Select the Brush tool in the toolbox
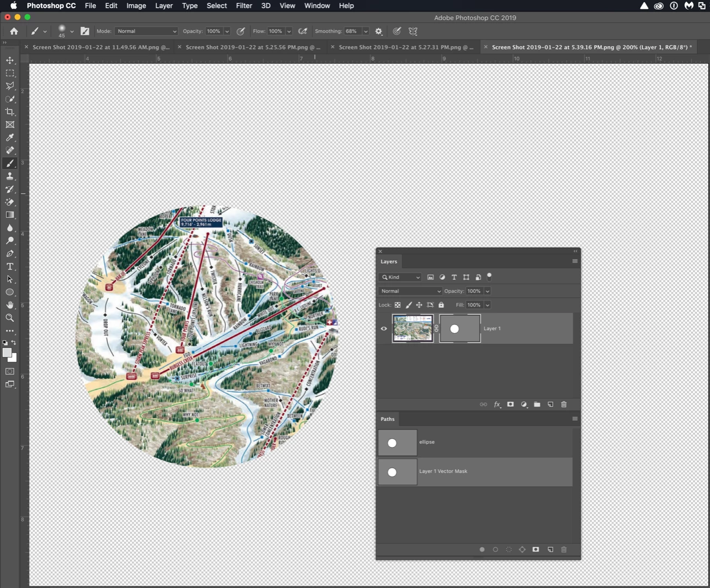Image resolution: width=710 pixels, height=588 pixels. click(10, 163)
